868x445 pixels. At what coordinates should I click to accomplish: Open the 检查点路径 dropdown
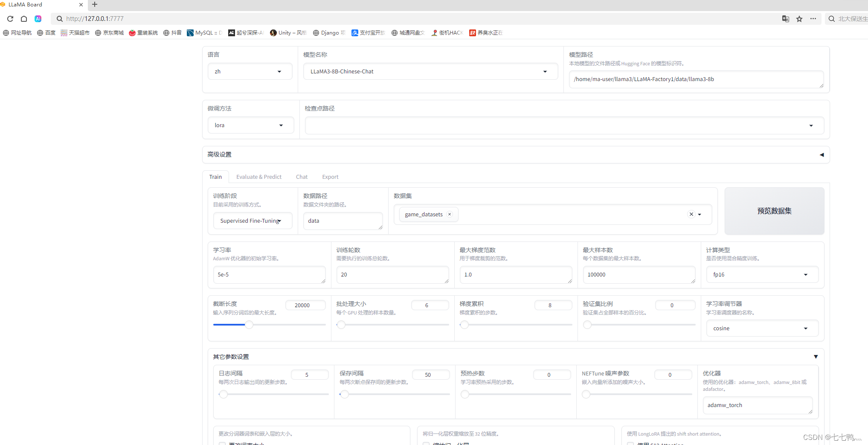810,125
